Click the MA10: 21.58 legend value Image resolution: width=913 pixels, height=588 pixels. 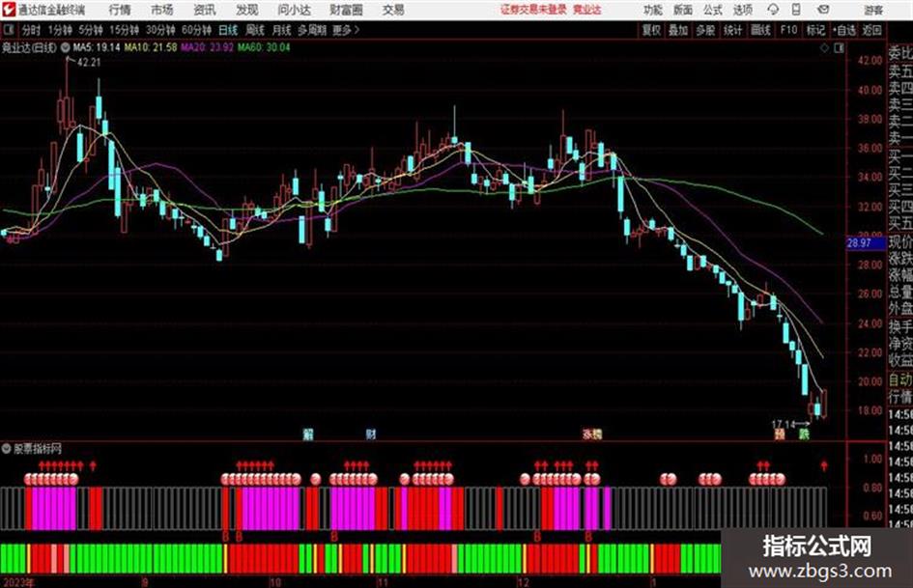click(x=150, y=47)
